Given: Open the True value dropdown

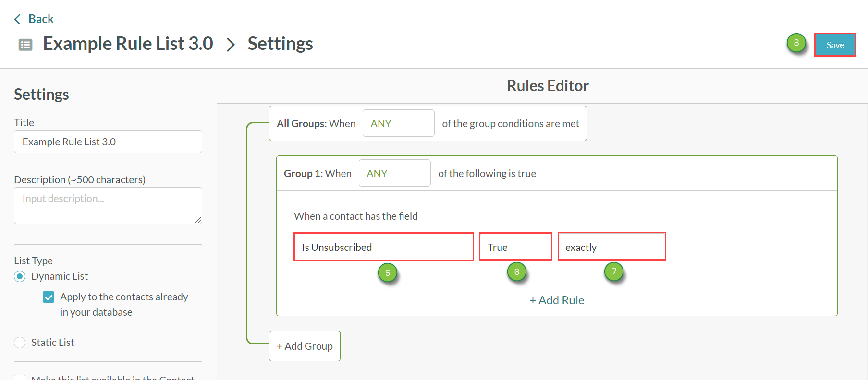Looking at the screenshot, I should 516,247.
